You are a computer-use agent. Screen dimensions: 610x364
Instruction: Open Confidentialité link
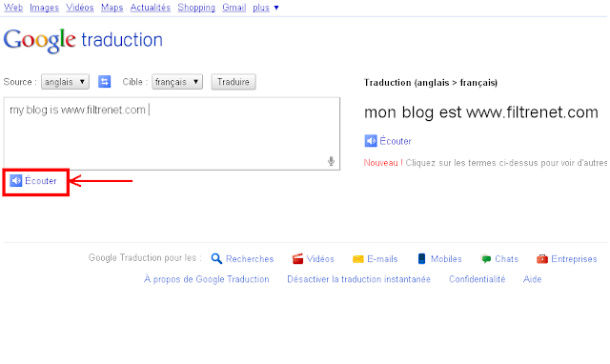click(x=477, y=279)
